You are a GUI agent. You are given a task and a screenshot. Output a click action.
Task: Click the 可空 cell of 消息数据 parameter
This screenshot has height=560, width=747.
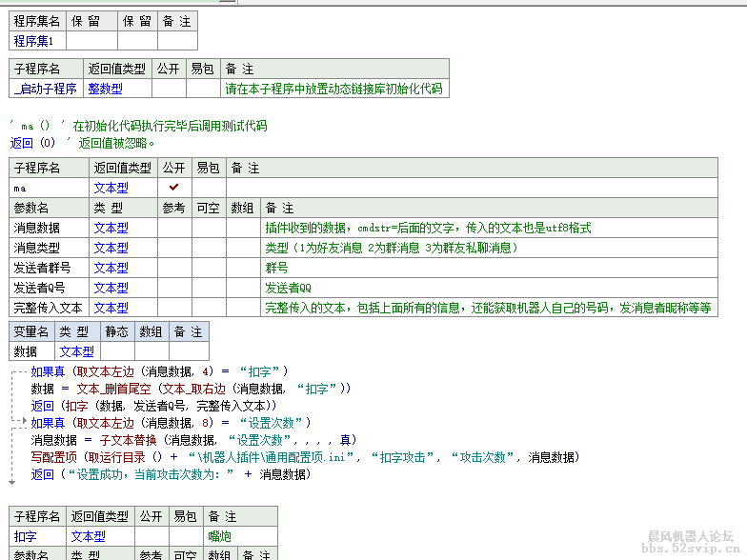coord(209,228)
